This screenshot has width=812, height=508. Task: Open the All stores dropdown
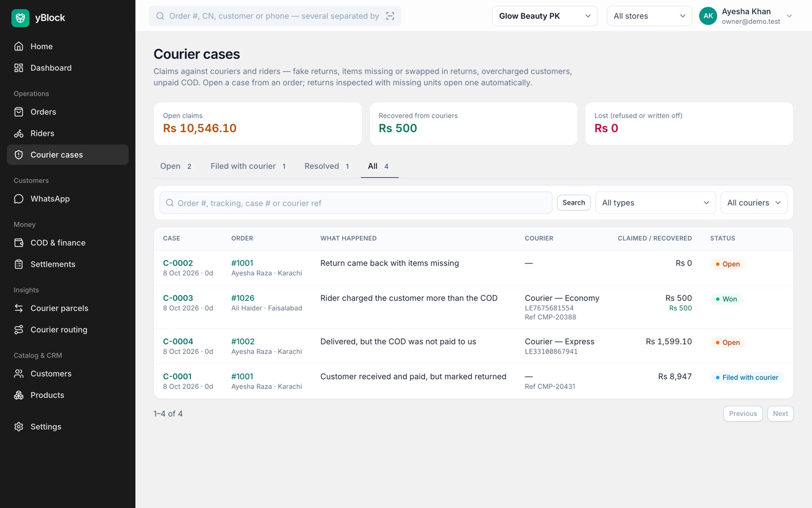pos(649,16)
